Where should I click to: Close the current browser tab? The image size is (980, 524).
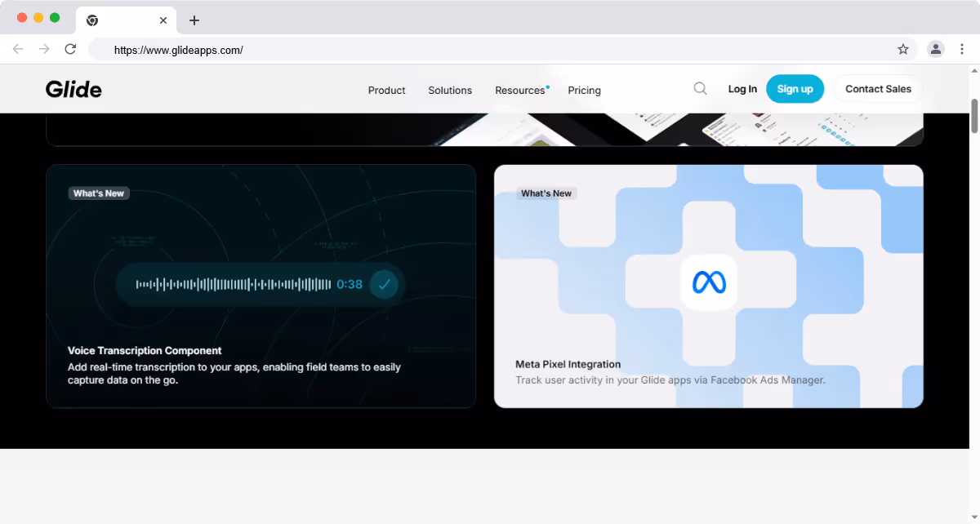point(163,20)
